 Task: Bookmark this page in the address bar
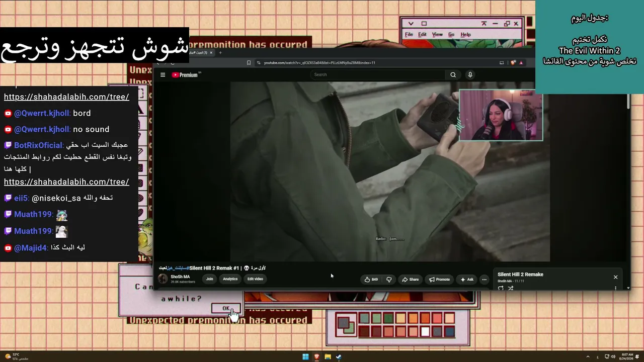(249, 63)
